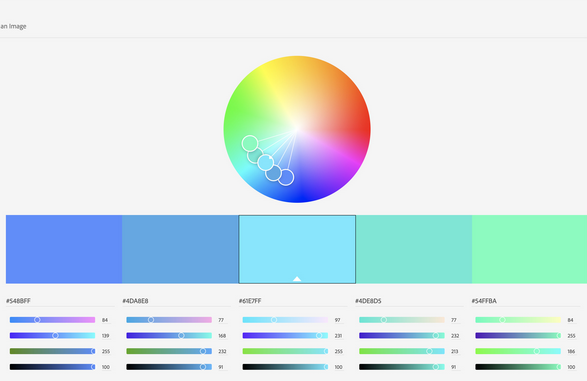Viewport: 587px width, 381px height.
Task: Click the white base-color triangle marker
Action: coord(297,278)
